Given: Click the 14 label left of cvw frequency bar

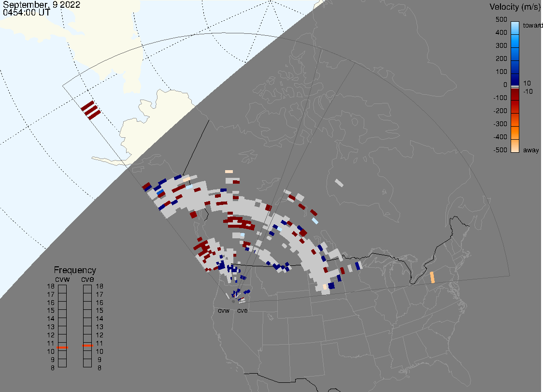Looking at the screenshot, I should tap(51, 319).
